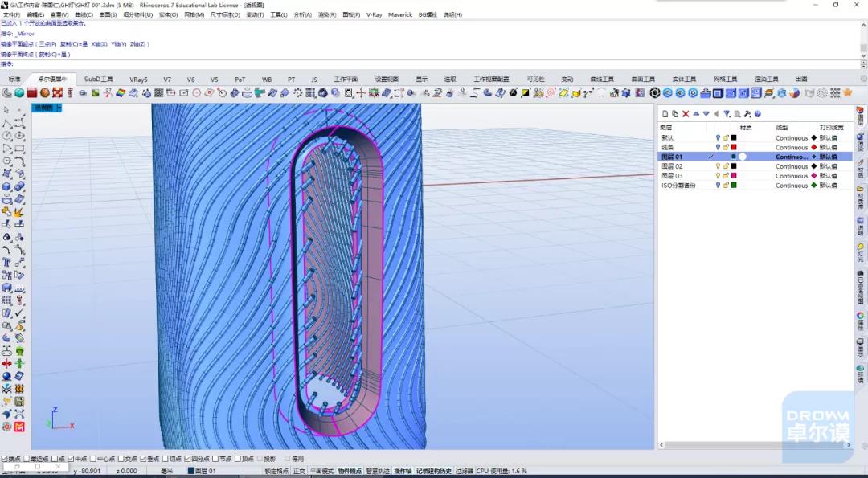The width and height of the screenshot is (868, 478).
Task: Toggle 操作轴 in the status bar
Action: (x=403, y=472)
